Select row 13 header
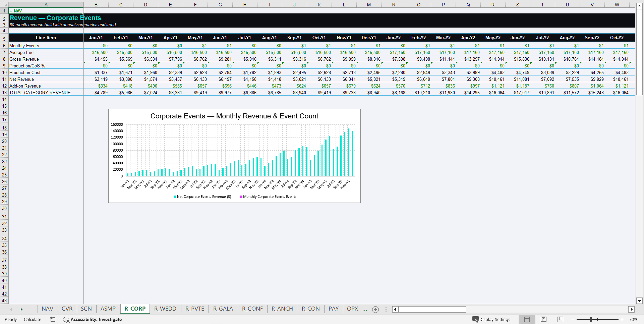Viewport: 644px width, 324px height. pyautogui.click(x=4, y=93)
